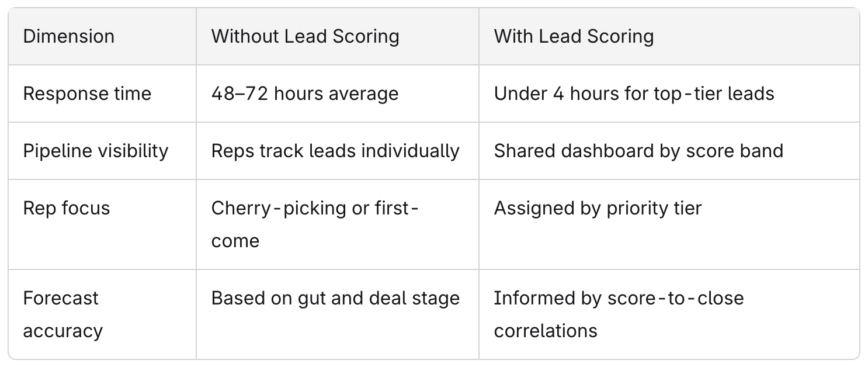
Task: Select Informed by score-to-close correlations cell
Action: click(619, 314)
